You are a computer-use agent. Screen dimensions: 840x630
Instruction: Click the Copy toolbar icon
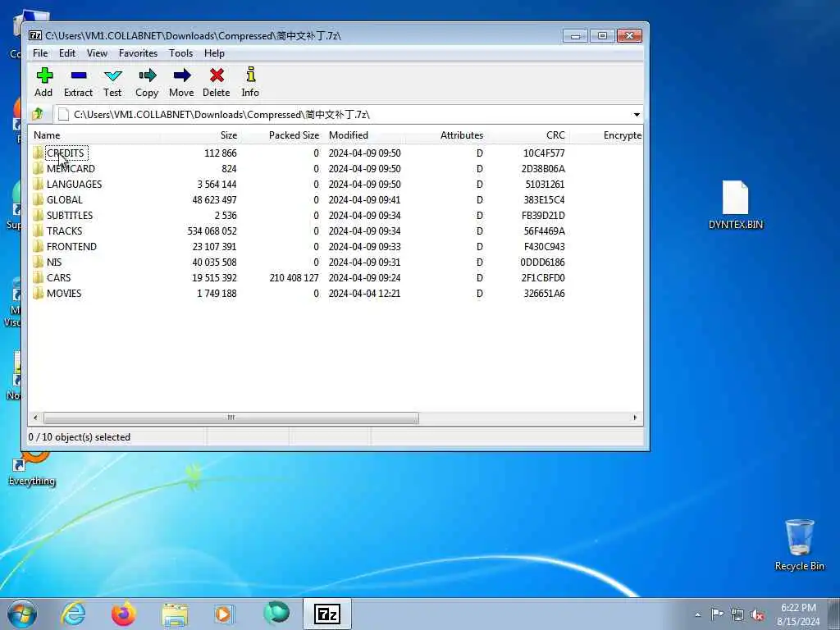click(x=147, y=75)
